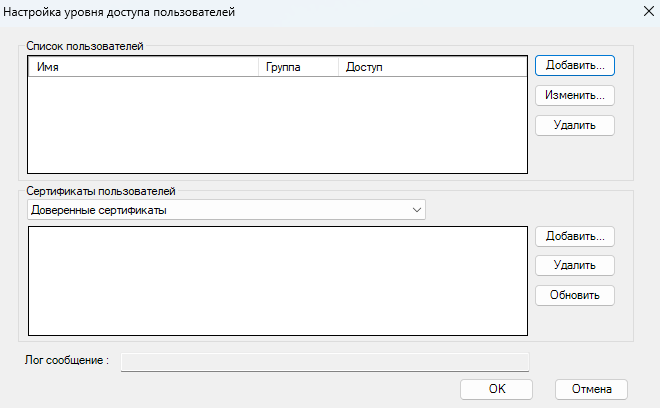660x408 pixels.
Task: Refresh certificates with the Обновить button
Action: pos(574,296)
